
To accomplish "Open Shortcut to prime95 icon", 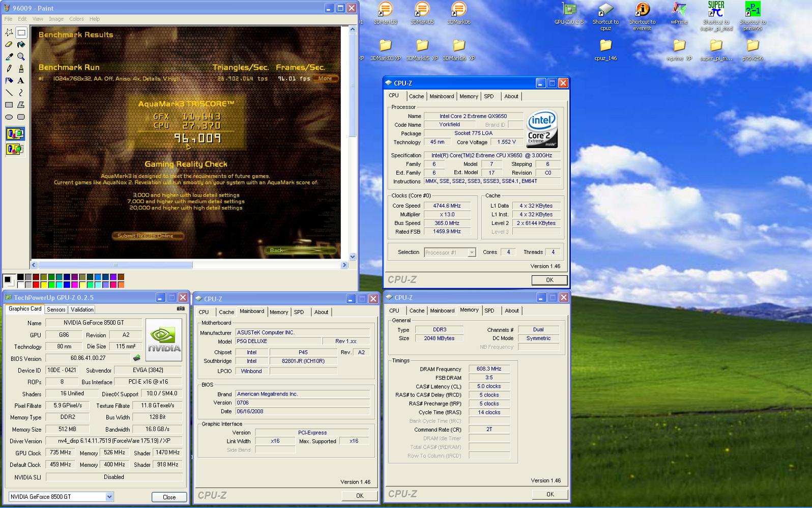I will [752, 16].
